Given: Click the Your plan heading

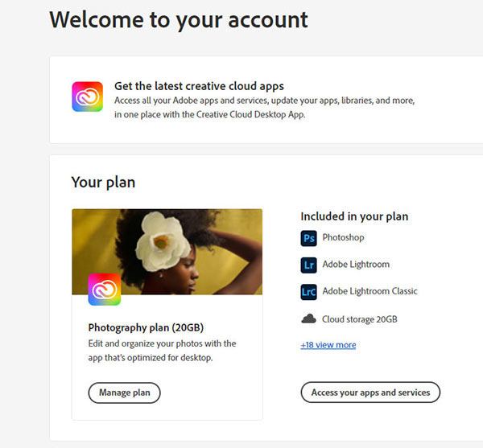Looking at the screenshot, I should (103, 183).
